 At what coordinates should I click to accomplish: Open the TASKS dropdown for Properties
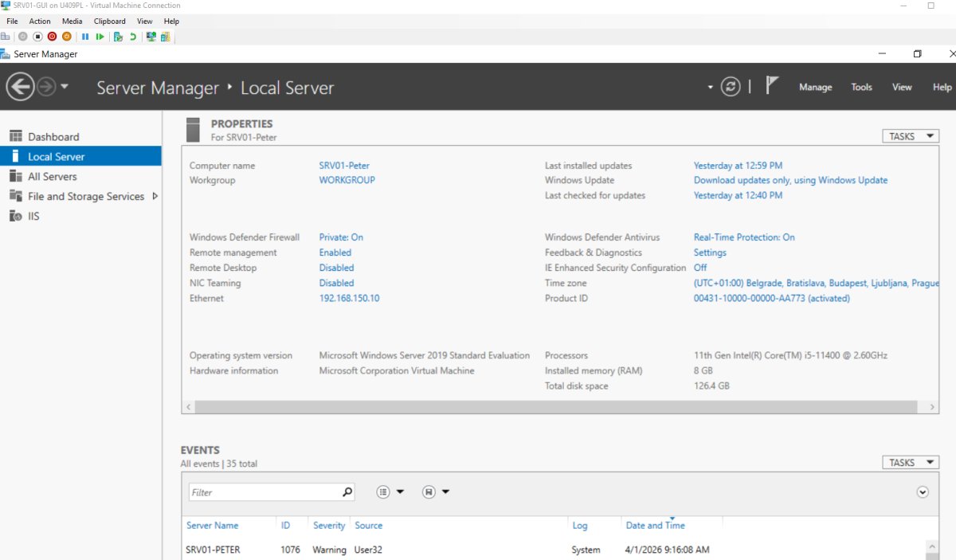click(910, 136)
